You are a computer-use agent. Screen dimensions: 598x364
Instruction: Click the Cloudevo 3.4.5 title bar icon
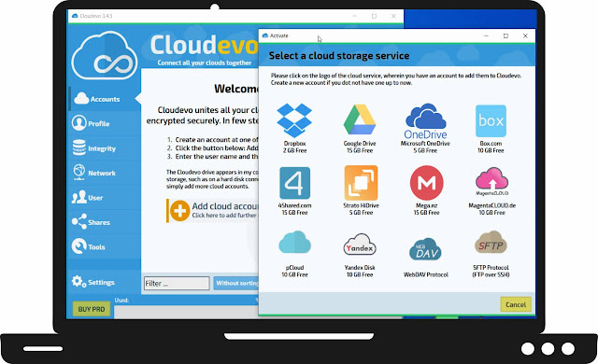tap(75, 16)
